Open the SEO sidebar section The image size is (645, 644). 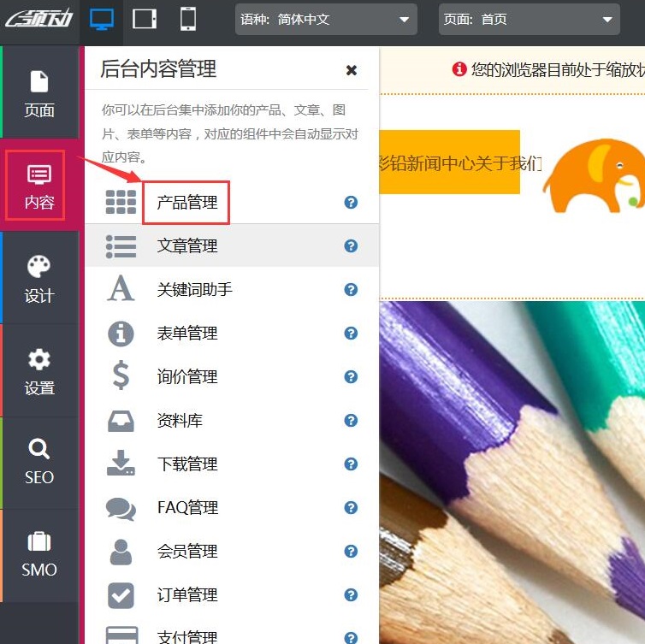[x=39, y=463]
